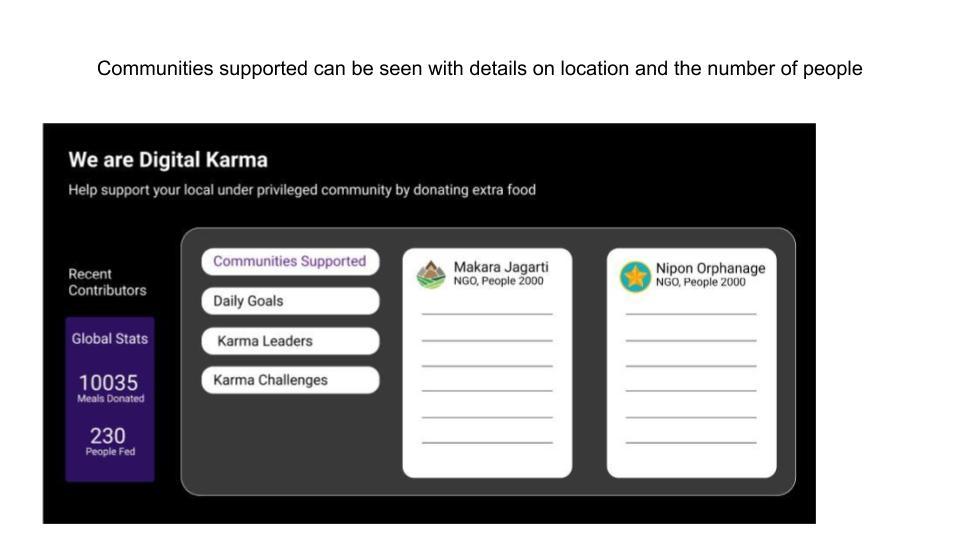Click the NGO, People 2000 text under Nipon Orphanage
Viewport: 960px width, 540px height.
(700, 283)
